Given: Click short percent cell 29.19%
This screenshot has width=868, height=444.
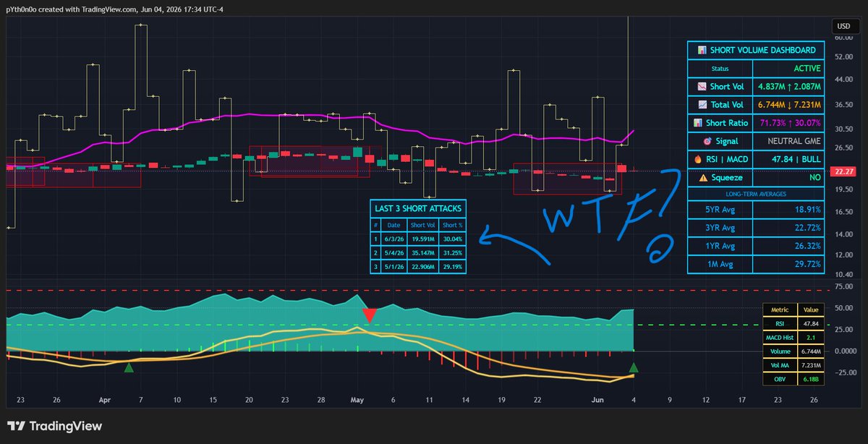Looking at the screenshot, I should click(453, 266).
